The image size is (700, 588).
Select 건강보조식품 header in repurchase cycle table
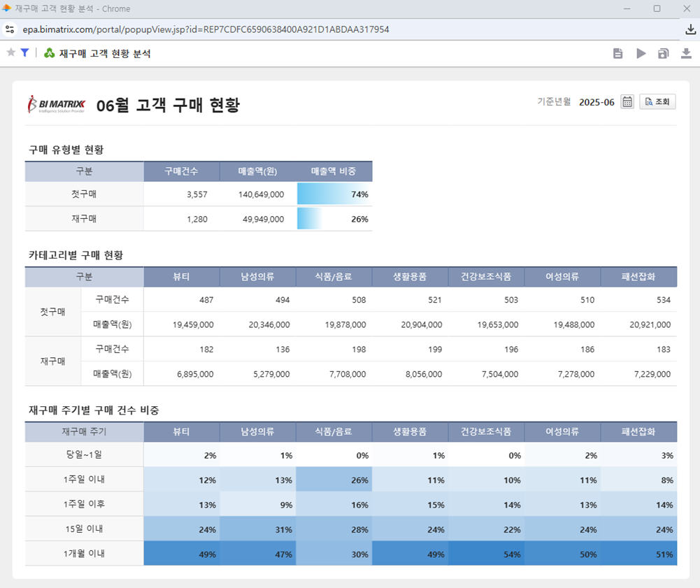pyautogui.click(x=486, y=431)
